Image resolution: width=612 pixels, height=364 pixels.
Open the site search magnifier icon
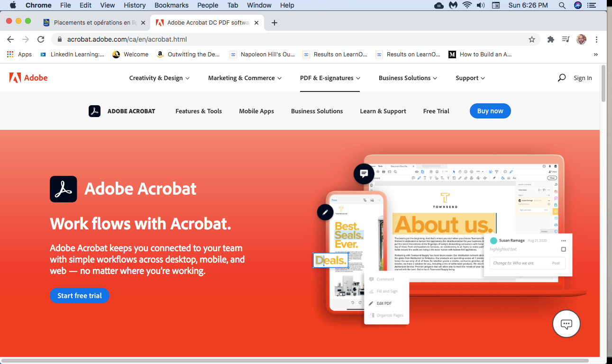pos(562,78)
